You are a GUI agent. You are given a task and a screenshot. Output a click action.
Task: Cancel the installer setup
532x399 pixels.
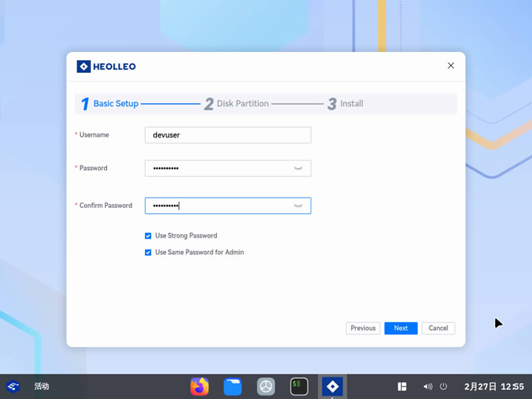click(x=438, y=328)
